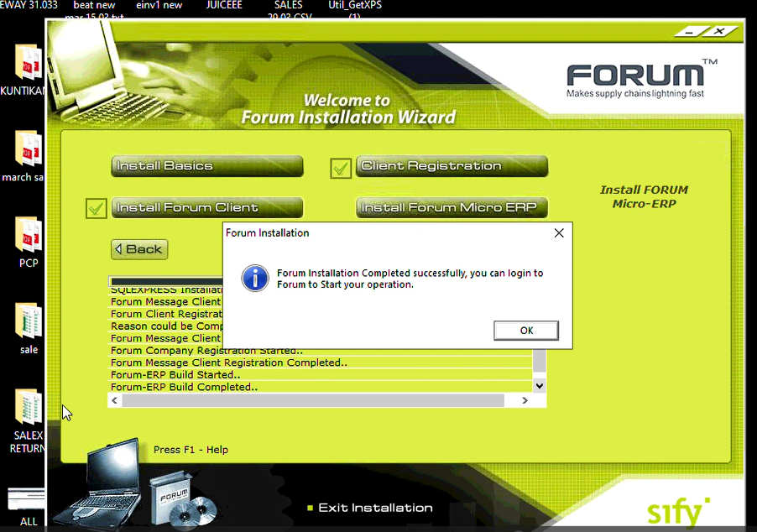Select the SALEX RETURN folder desktop icon

28,421
